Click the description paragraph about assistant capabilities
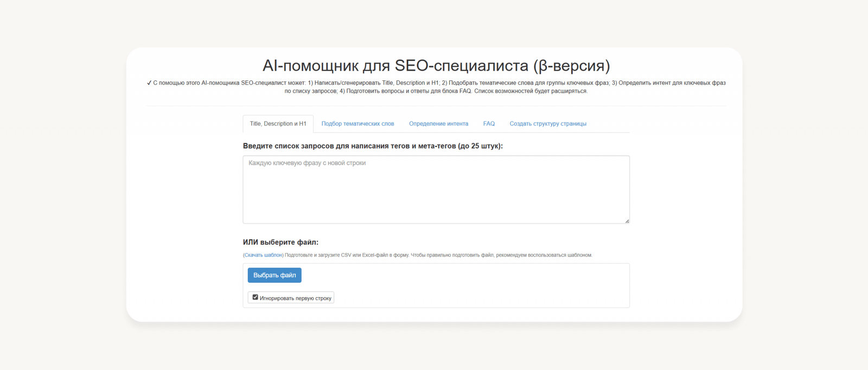The width and height of the screenshot is (868, 370). pyautogui.click(x=436, y=87)
